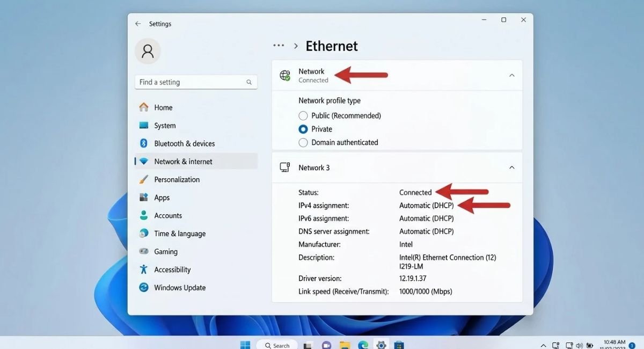This screenshot has height=349, width=644.
Task: Click the Ethernet page heading
Action: 332,46
